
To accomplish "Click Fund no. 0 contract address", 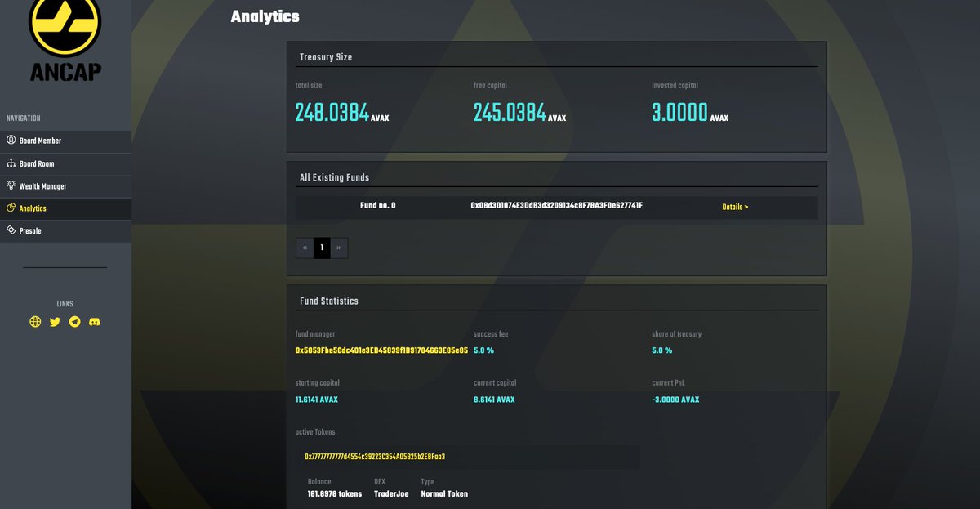I will 556,206.
